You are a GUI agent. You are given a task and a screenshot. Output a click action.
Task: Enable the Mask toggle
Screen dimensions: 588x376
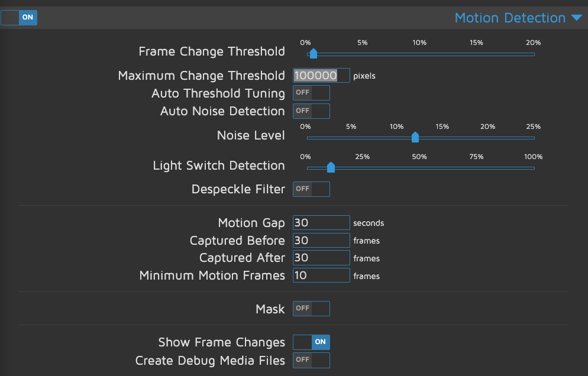tap(311, 309)
